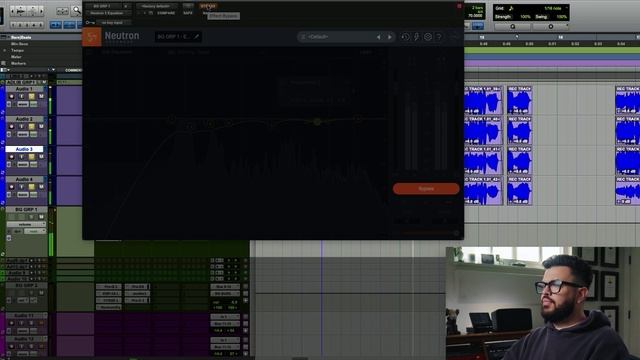The width and height of the screenshot is (640, 360).
Task: Click the orange Bypass button in Neutron
Action: coord(426,189)
